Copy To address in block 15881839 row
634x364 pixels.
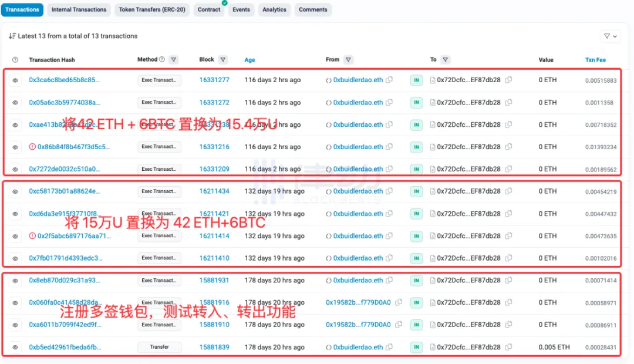pos(508,347)
